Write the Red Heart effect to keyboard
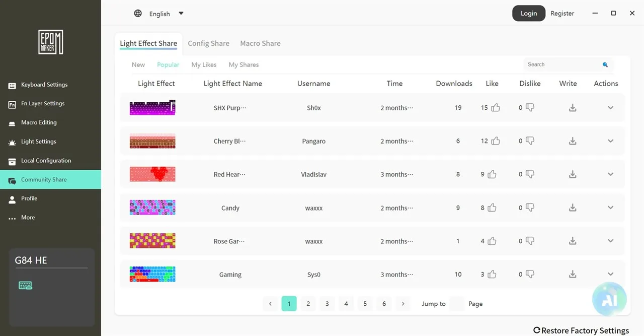The image size is (644, 336). click(x=573, y=174)
